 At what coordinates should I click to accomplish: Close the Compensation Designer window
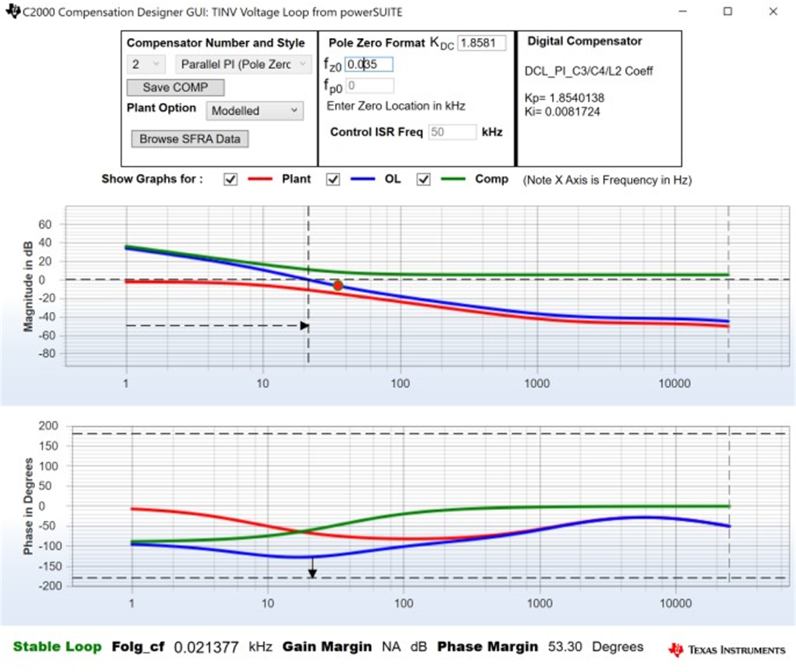pos(773,11)
